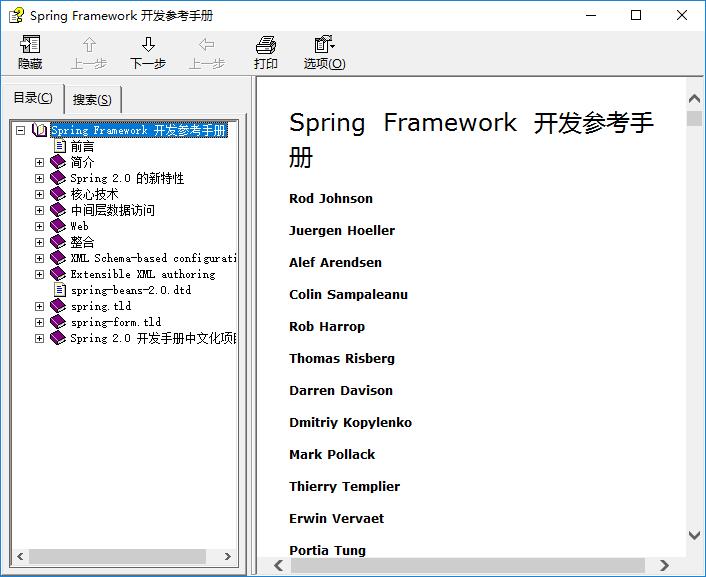Click the book icon beside Spring 2.0 开发手册中文化项目

coord(58,338)
